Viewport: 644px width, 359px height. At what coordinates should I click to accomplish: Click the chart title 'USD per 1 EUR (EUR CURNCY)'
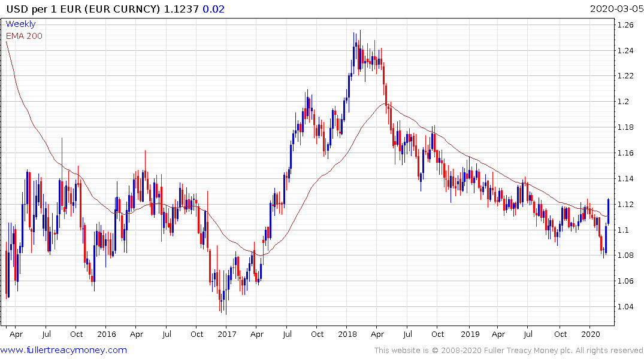pyautogui.click(x=83, y=9)
